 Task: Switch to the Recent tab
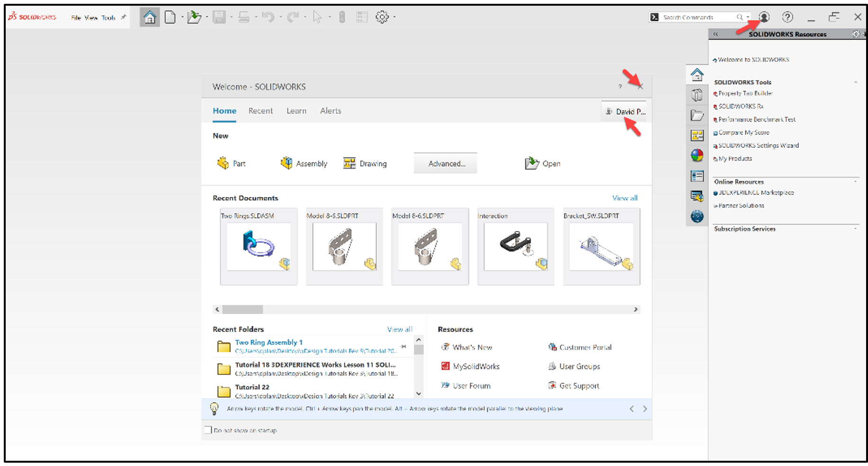tap(260, 111)
